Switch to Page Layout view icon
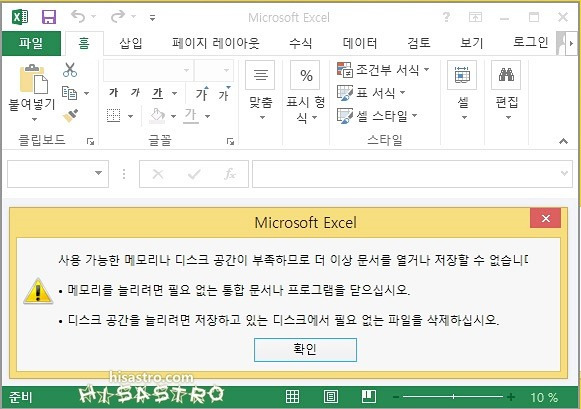 331,396
